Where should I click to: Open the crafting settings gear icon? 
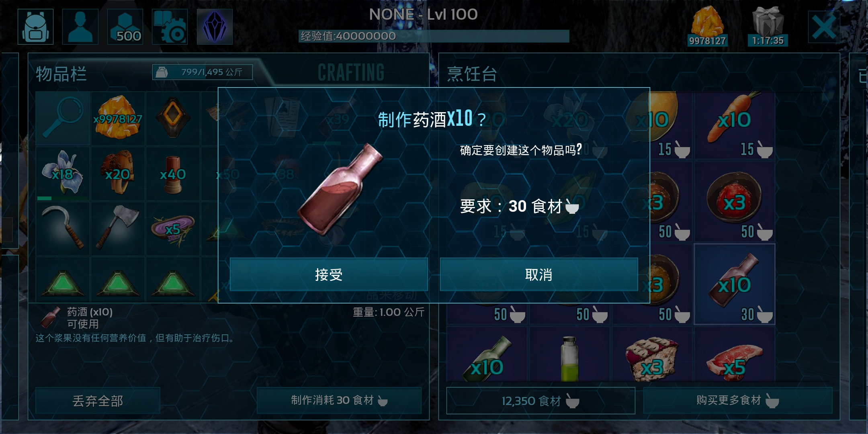(170, 27)
